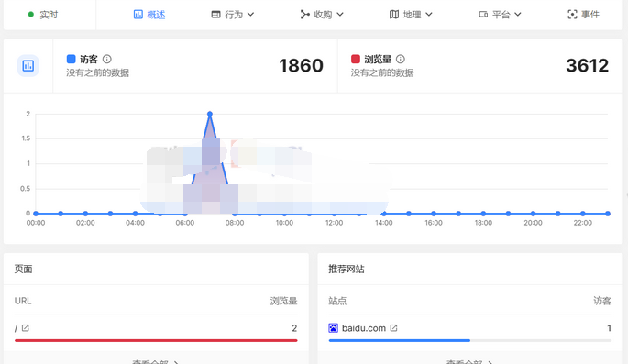Image resolution: width=628 pixels, height=364 pixels.
Task: Open the 行为 menu
Action: click(x=233, y=15)
